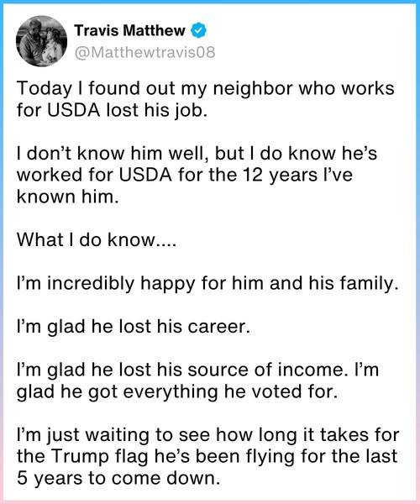Click the phrase "source of income"

click(265, 370)
